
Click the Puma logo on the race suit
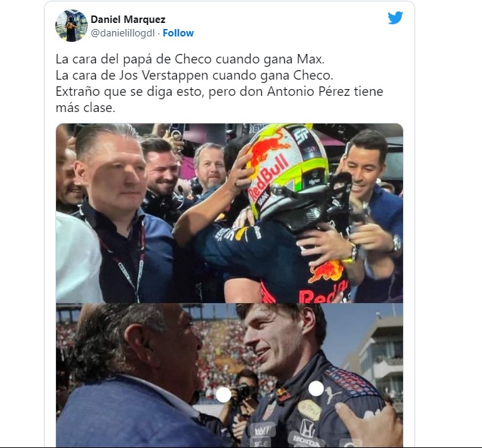click(x=333, y=395)
